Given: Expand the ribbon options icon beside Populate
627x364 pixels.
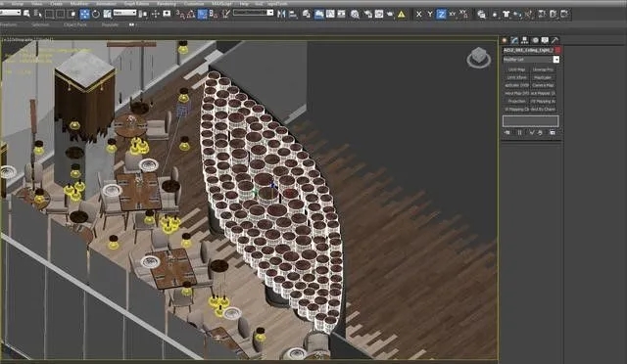Looking at the screenshot, I should pos(131,24).
